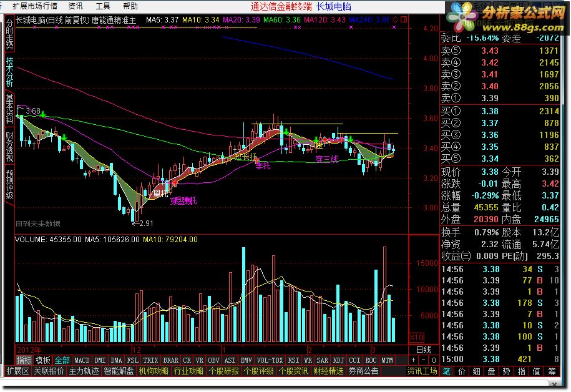Switch to the 财务透视 side tab
The image size is (571, 392).
click(x=9, y=147)
